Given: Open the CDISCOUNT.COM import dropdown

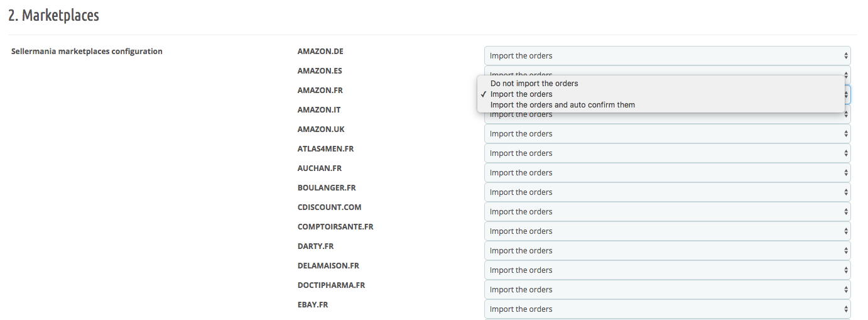Looking at the screenshot, I should (x=667, y=211).
